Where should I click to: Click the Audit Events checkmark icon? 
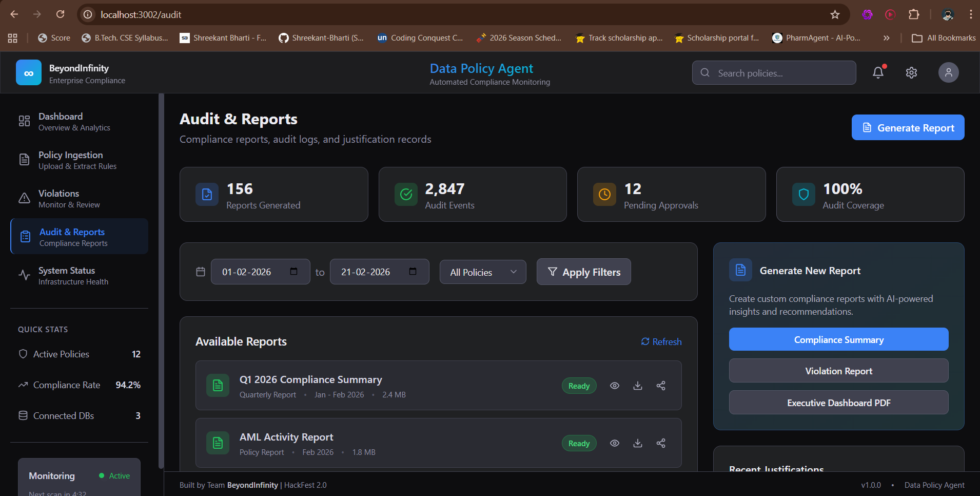pyautogui.click(x=406, y=195)
